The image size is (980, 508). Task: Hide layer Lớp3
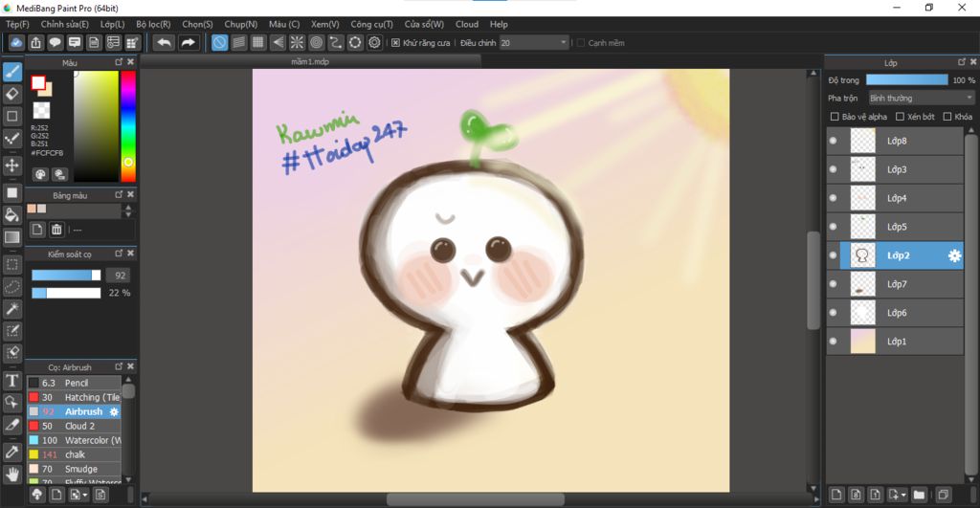(834, 169)
